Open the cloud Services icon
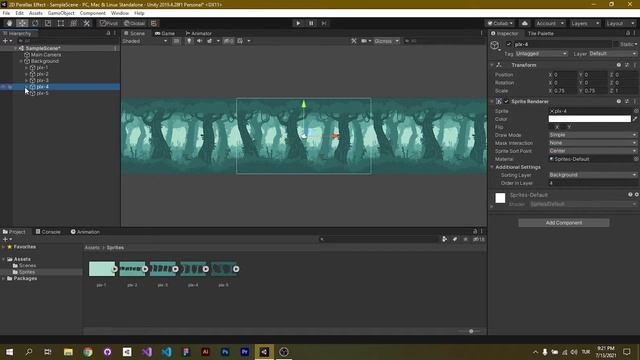The width and height of the screenshot is (640, 360). [525, 23]
